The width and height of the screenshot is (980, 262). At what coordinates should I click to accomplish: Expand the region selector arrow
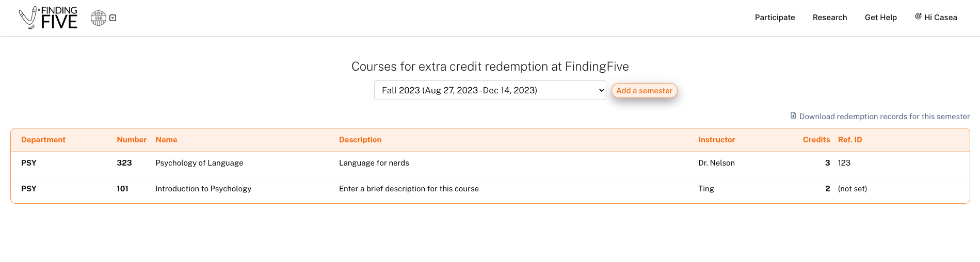pyautogui.click(x=113, y=18)
